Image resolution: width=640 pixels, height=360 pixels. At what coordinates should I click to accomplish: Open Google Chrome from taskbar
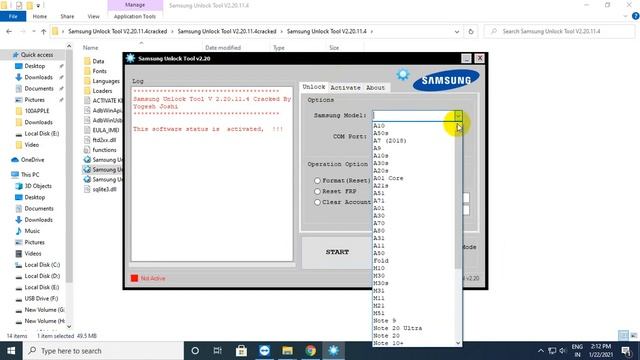tap(311, 351)
